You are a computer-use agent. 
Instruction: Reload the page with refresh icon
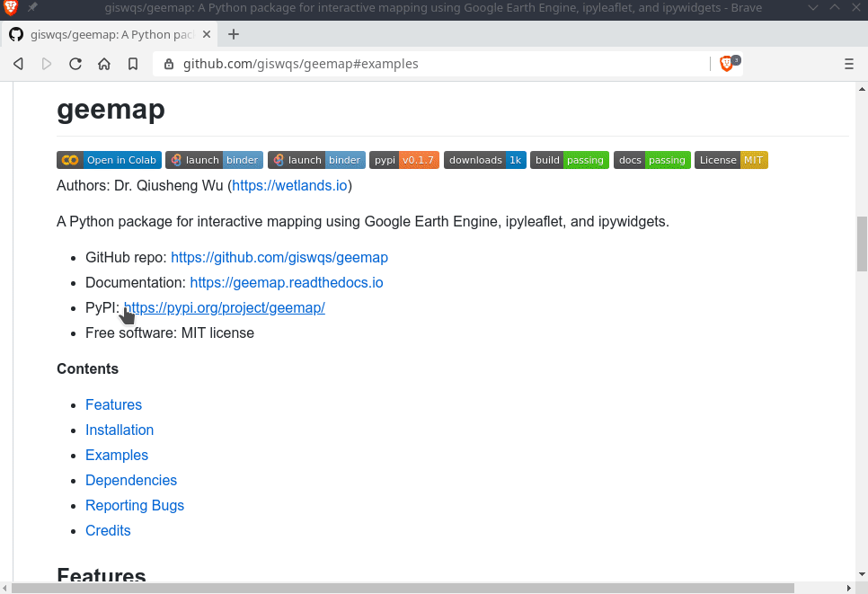point(75,64)
